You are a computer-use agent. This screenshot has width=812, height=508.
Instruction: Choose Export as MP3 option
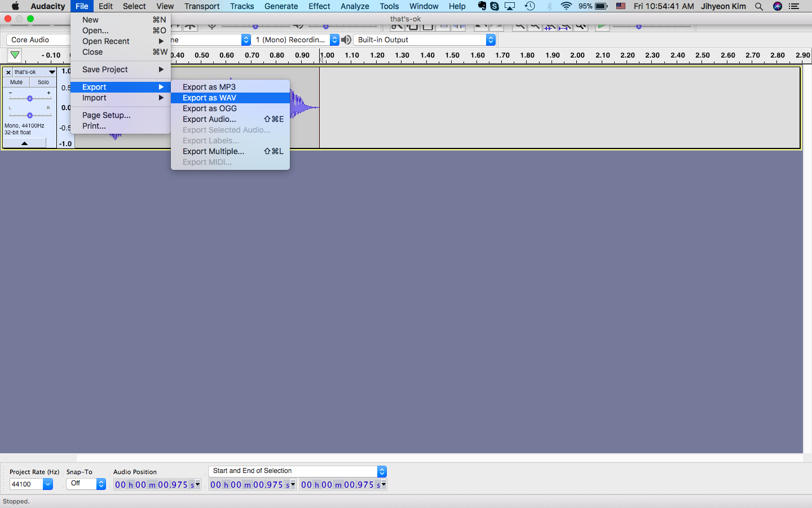(230, 87)
